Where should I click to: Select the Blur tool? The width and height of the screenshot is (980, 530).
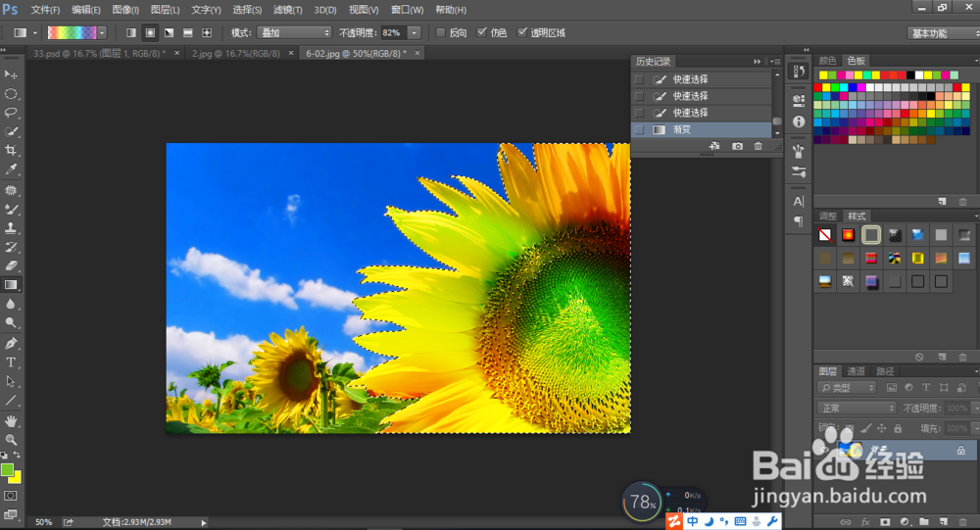pyautogui.click(x=11, y=304)
